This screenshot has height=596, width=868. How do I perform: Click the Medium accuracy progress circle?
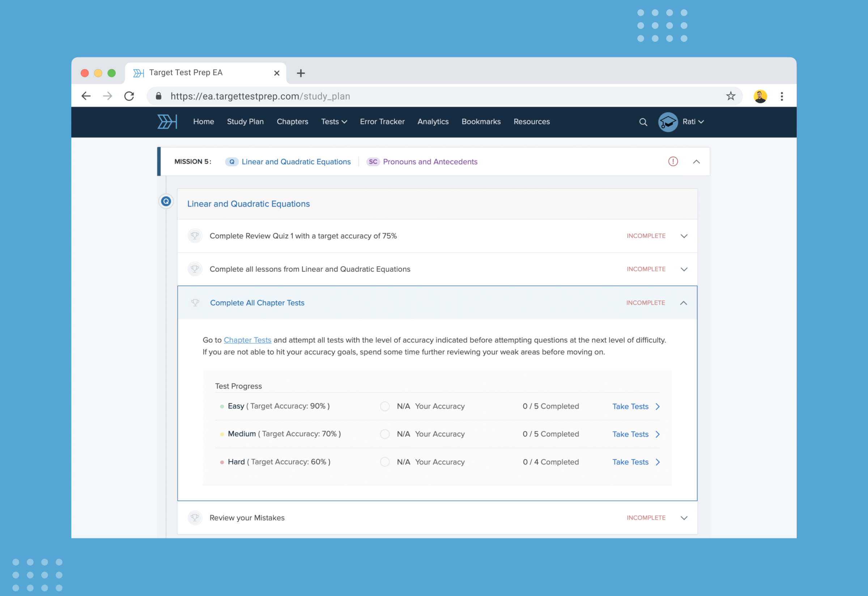coord(385,434)
